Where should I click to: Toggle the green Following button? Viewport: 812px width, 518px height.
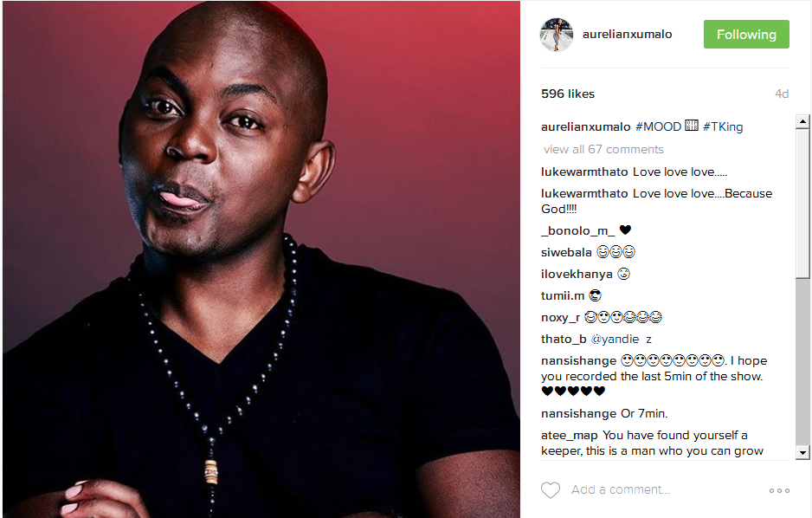pyautogui.click(x=746, y=34)
